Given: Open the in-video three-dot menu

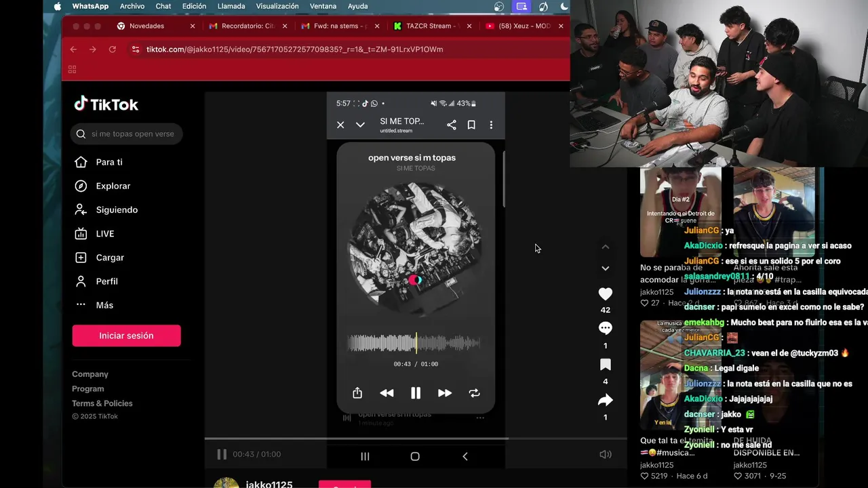Looking at the screenshot, I should pos(491,125).
